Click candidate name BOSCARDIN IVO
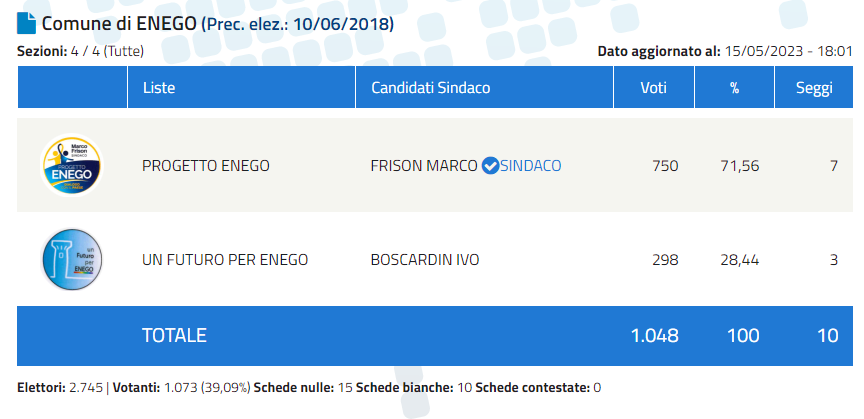 pyautogui.click(x=425, y=260)
